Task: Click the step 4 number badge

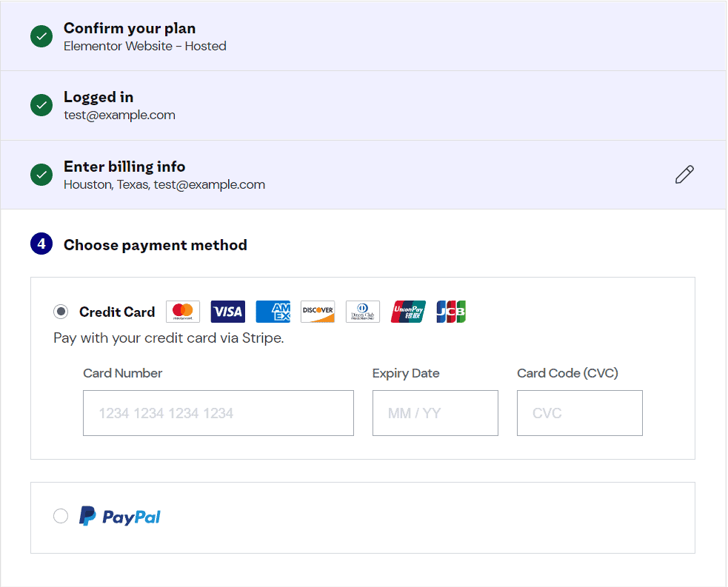Action: coord(41,244)
